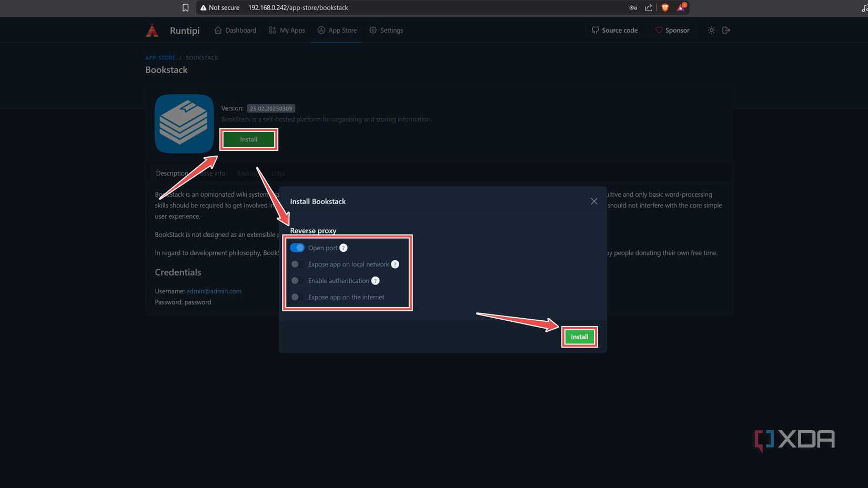
Task: Disable the Open port toggle
Action: (x=297, y=248)
